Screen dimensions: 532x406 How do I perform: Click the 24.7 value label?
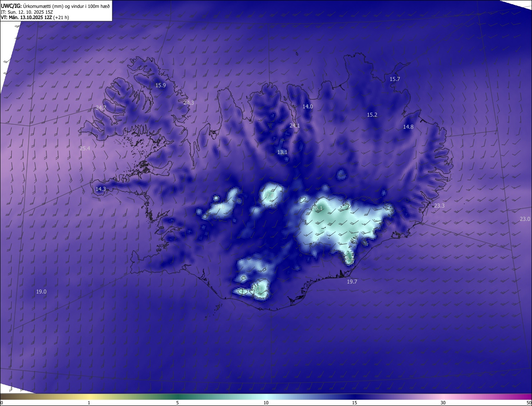point(101,108)
